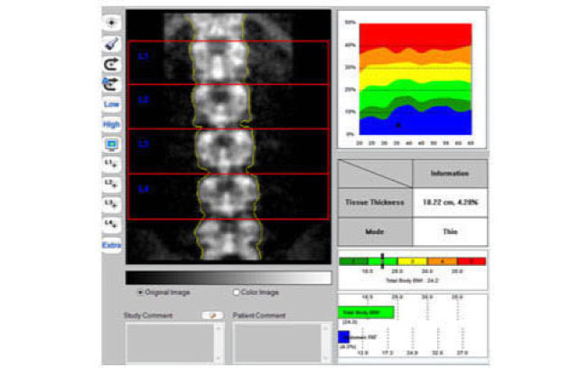Click the Patient Comment box scrollbar
Image resolution: width=588 pixels, height=368 pixels.
pos(326,343)
